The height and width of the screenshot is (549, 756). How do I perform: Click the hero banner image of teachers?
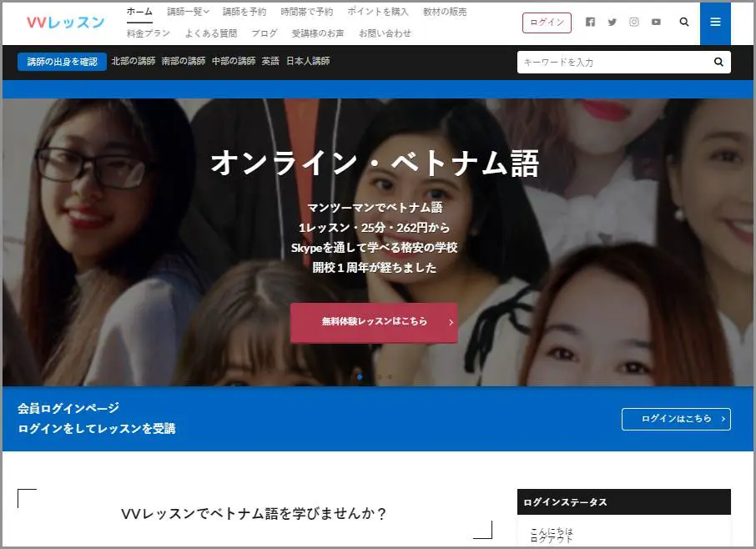click(x=377, y=242)
